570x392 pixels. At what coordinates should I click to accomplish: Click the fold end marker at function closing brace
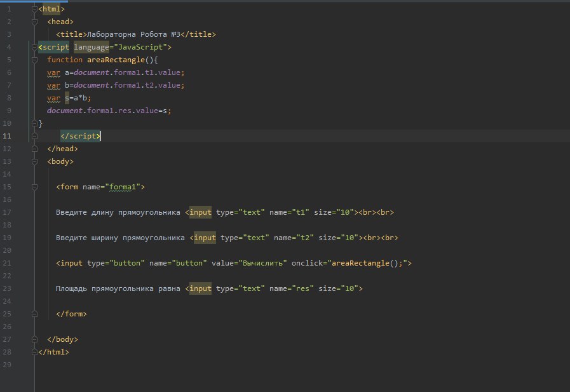35,123
